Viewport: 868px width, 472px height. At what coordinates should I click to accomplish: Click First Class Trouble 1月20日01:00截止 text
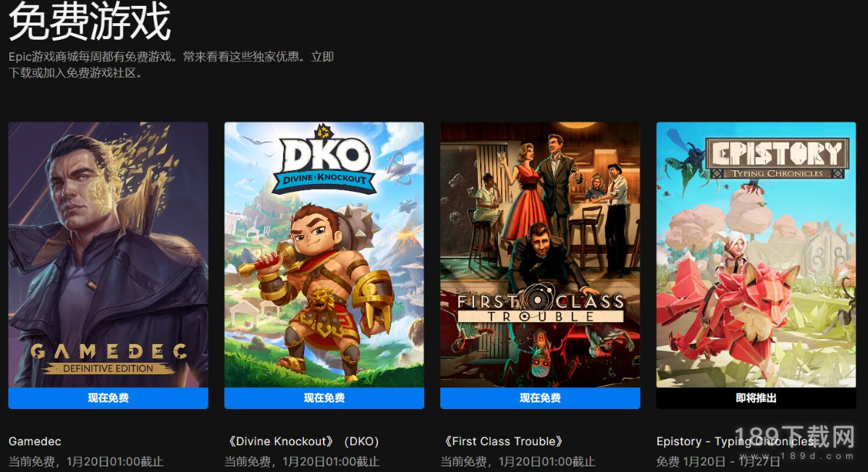(547, 461)
